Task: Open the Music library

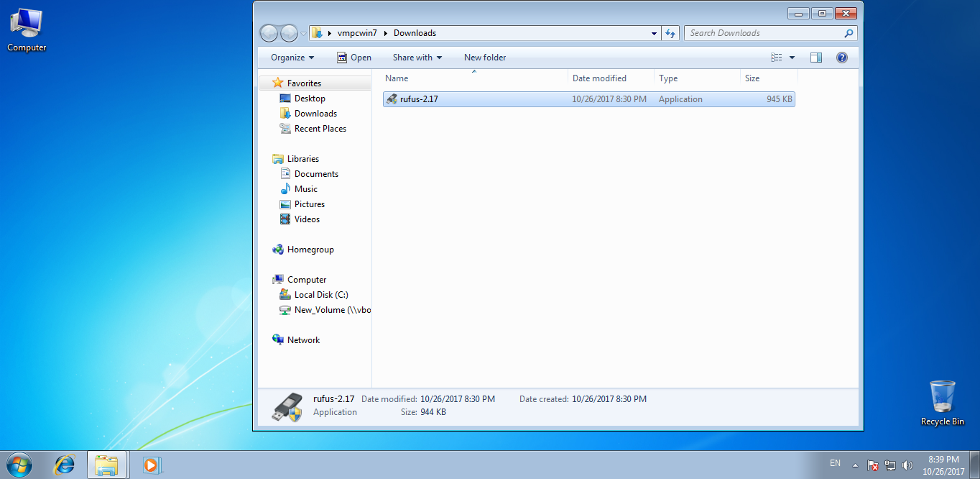Action: point(305,189)
